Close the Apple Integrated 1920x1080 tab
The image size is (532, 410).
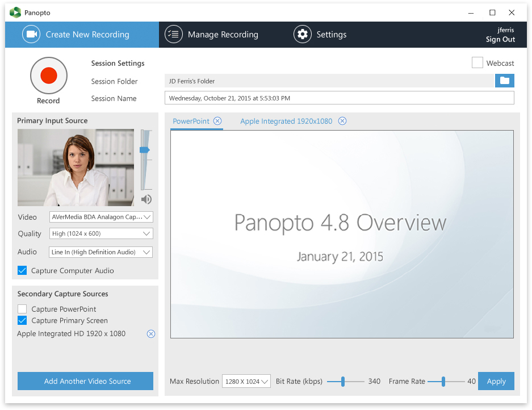[342, 121]
